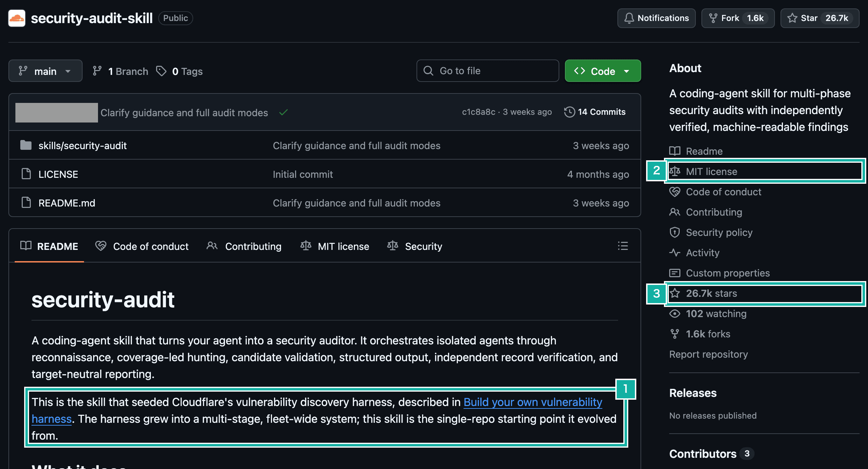868x469 pixels.
Task: Open Custom properties link
Action: [x=720, y=273]
